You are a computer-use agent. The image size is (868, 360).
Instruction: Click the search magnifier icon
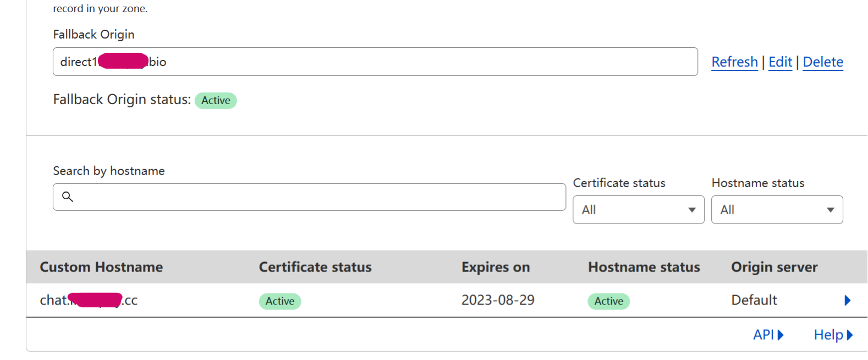pos(68,197)
